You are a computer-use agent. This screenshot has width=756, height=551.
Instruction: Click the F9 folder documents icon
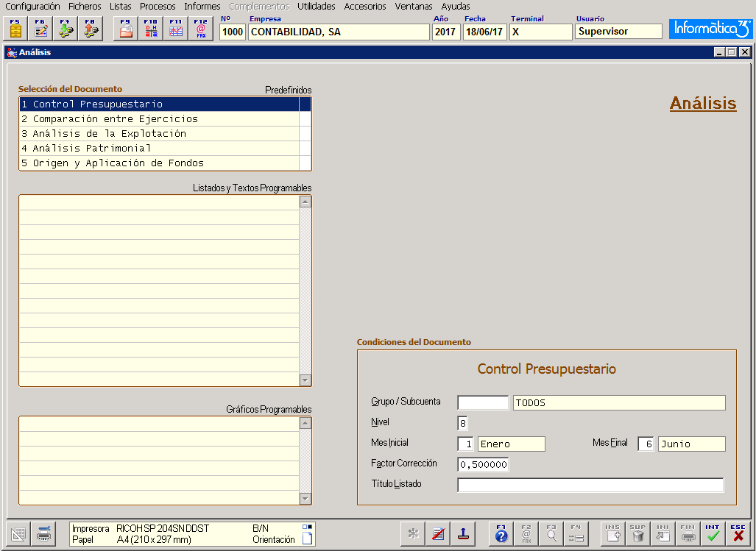tap(126, 29)
